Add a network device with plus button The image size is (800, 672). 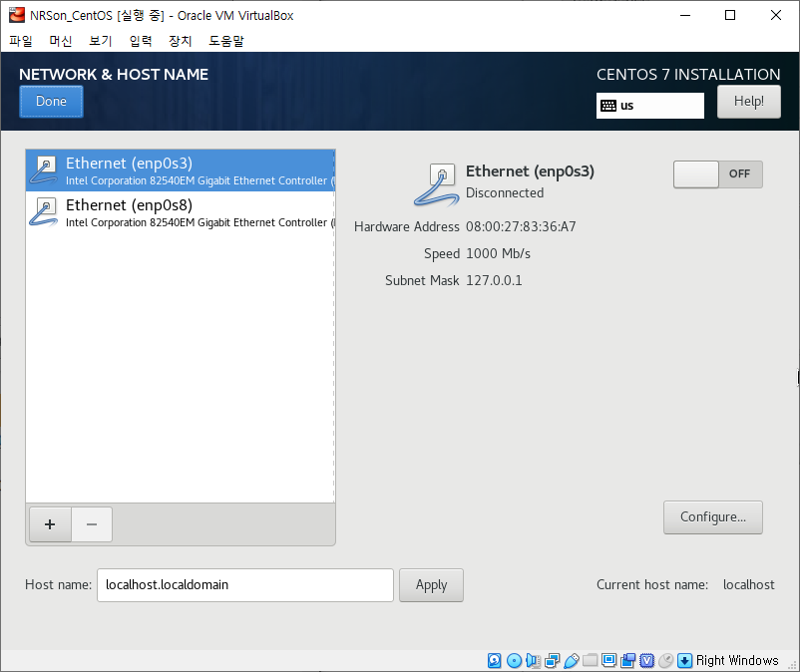(50, 524)
